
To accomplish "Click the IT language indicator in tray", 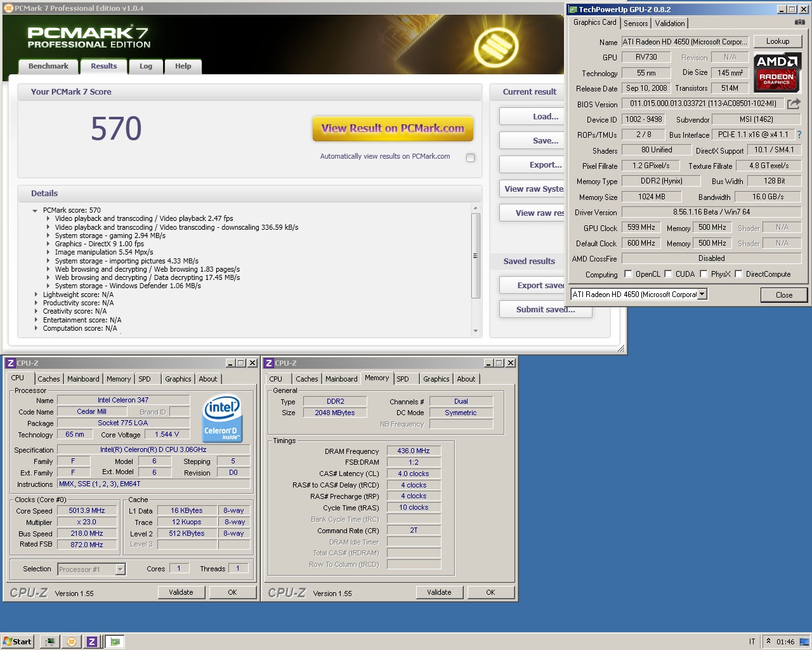I will click(x=752, y=642).
